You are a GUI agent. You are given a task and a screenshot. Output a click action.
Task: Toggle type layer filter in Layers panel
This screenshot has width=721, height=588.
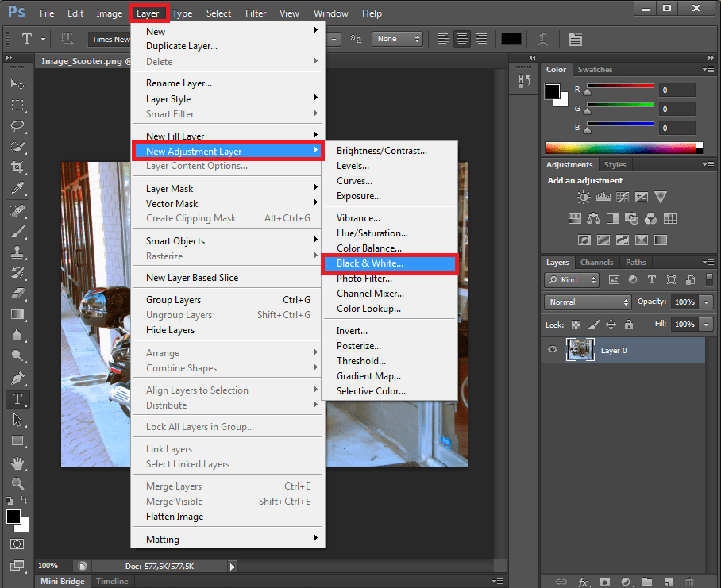[x=652, y=280]
